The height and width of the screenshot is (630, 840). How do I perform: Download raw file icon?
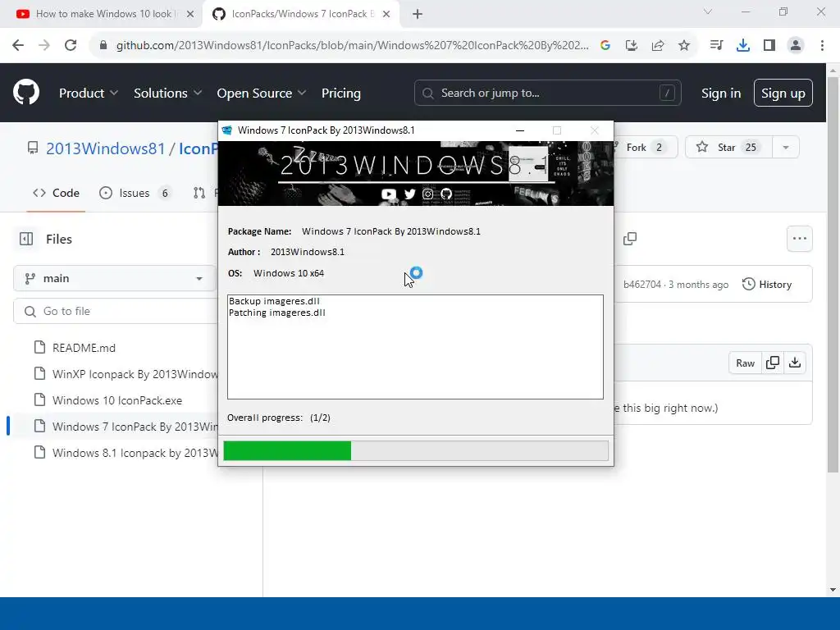point(795,363)
